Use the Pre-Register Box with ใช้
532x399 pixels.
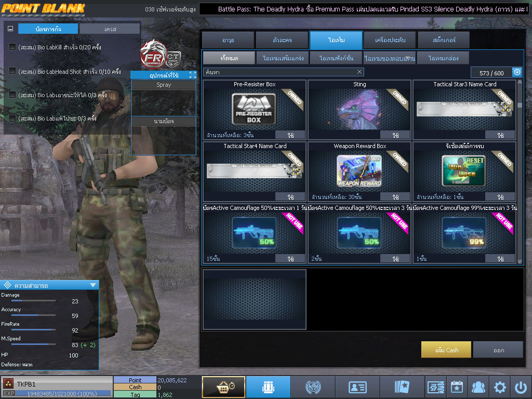click(290, 135)
